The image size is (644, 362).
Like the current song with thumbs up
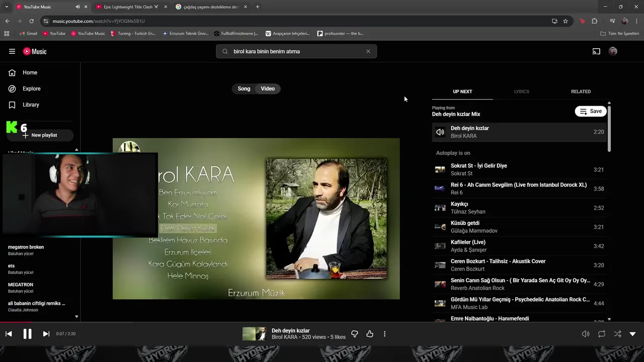370,334
